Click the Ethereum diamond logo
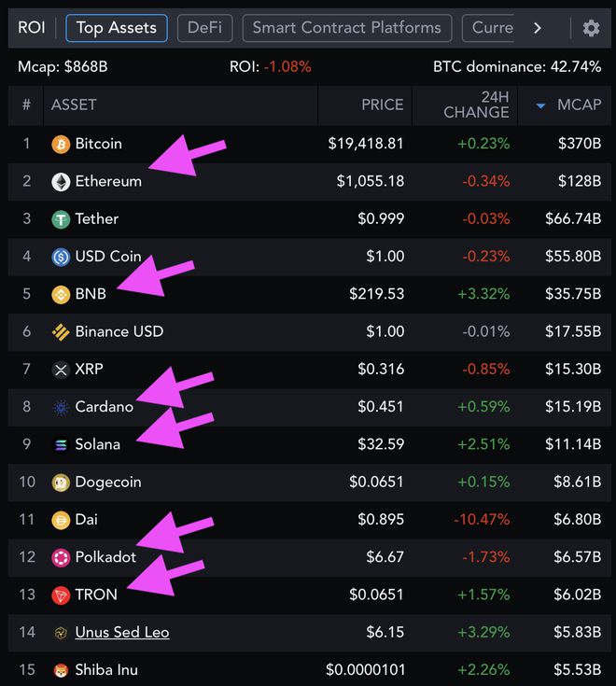Viewport: 616px width, 686px height. click(x=61, y=182)
